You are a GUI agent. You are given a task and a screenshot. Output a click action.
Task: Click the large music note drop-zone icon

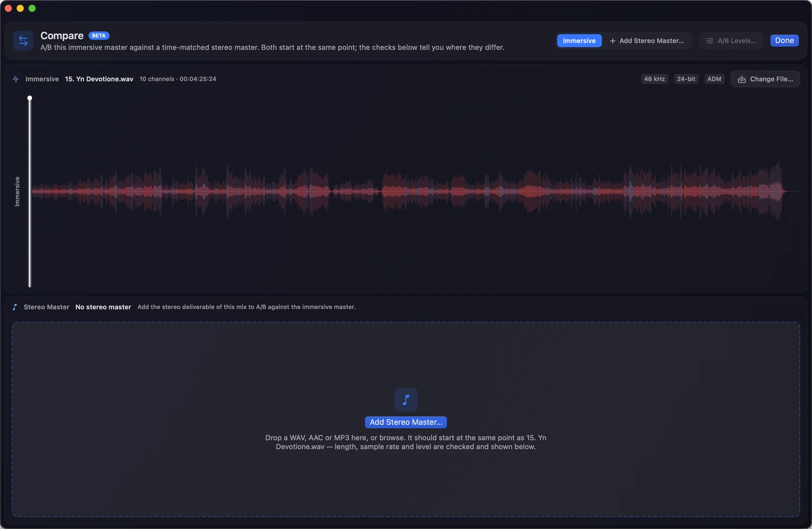pyautogui.click(x=406, y=400)
